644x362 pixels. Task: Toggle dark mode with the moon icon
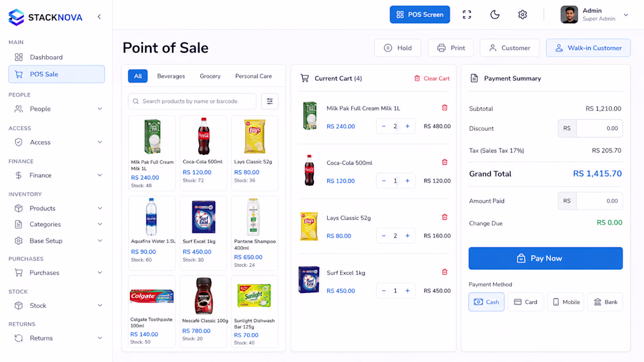coord(495,15)
